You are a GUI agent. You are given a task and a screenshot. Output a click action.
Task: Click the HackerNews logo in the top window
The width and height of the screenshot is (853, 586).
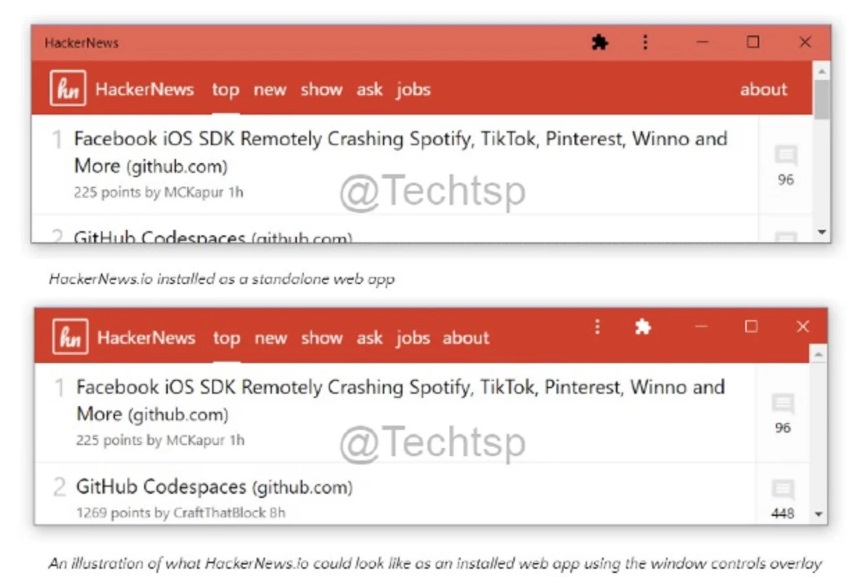point(68,89)
